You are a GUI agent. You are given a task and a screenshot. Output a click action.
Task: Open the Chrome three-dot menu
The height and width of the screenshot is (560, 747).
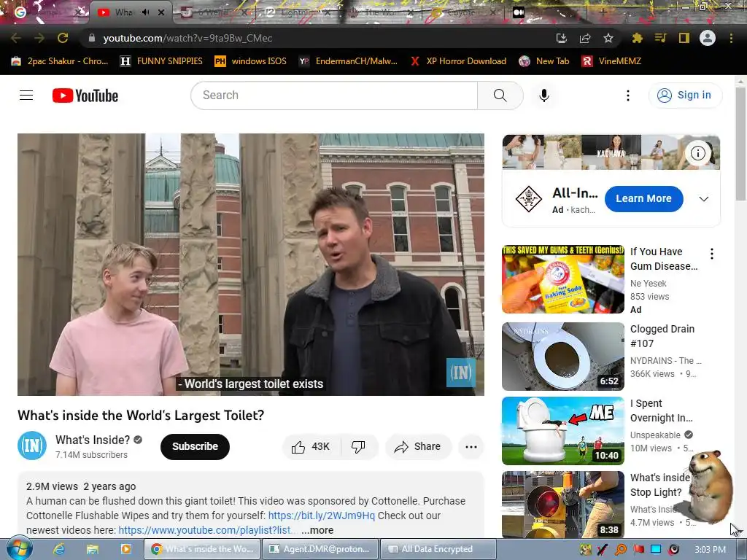[x=731, y=38]
